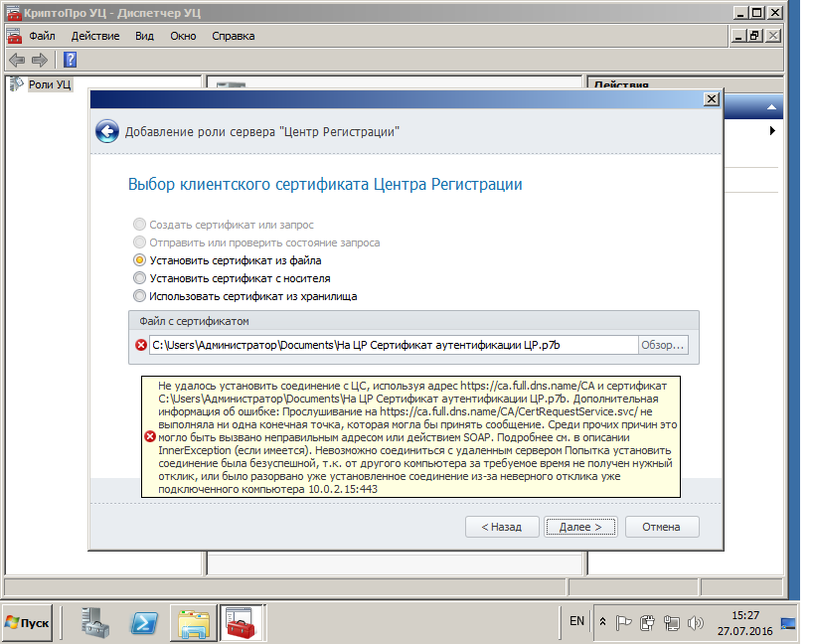Click the Далее > button
The image size is (814, 644).
[580, 527]
